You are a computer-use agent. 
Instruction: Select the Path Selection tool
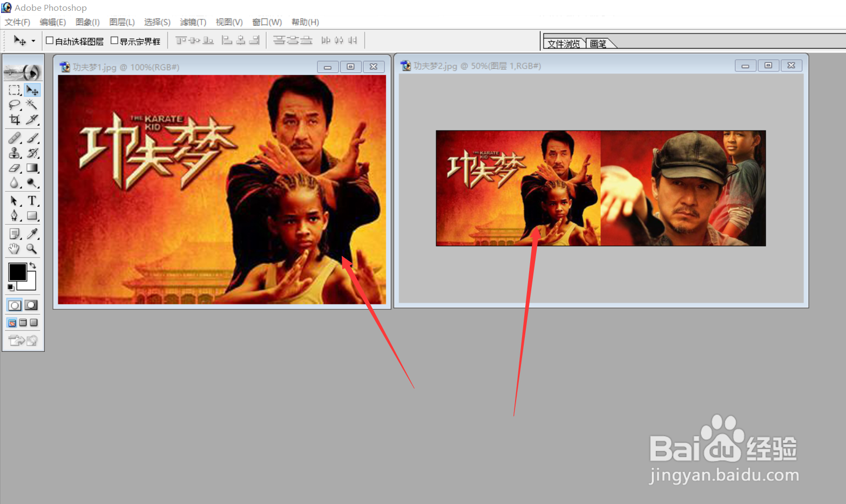pyautogui.click(x=15, y=201)
